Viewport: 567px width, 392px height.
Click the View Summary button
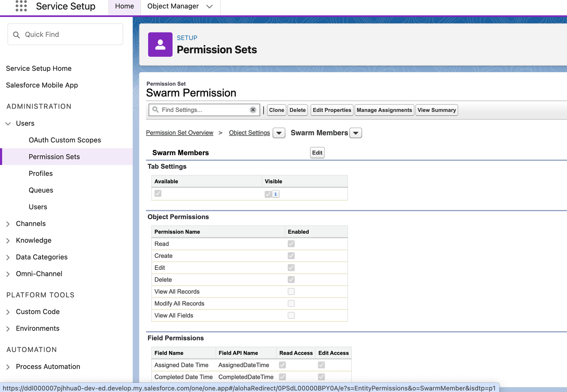pyautogui.click(x=437, y=110)
